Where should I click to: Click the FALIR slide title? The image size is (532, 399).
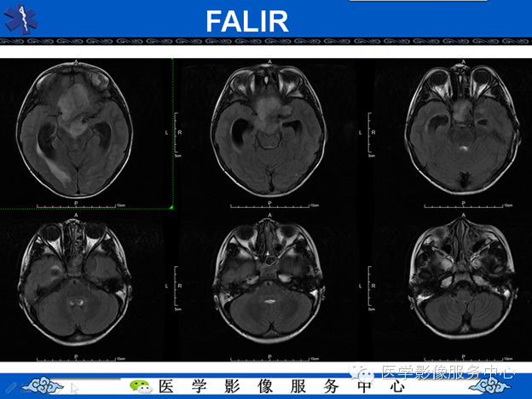(247, 21)
